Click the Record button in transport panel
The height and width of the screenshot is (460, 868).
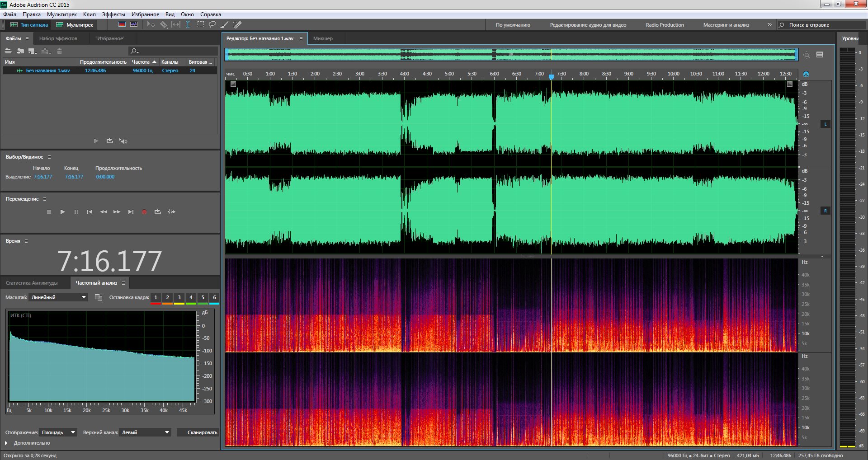click(144, 212)
